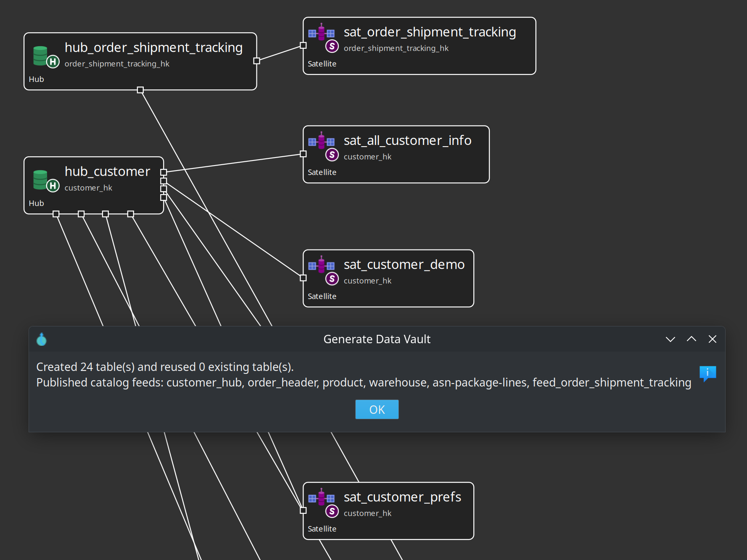
Task: Click the 'Published catalog feeds' message line
Action: pos(364,382)
